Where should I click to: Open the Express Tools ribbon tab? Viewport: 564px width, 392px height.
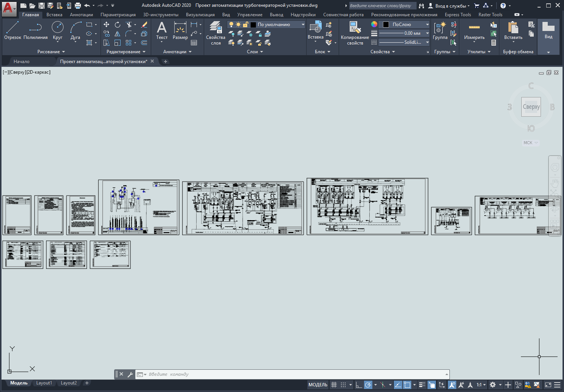(x=458, y=15)
